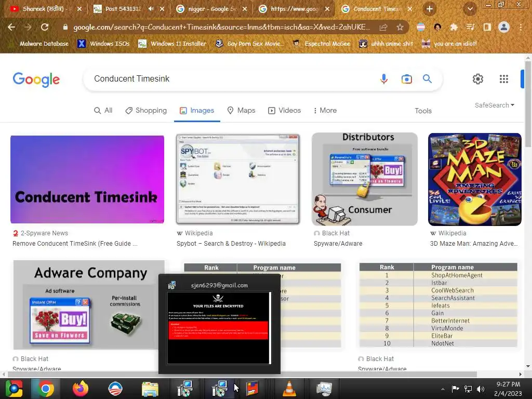Open the 3D Maze Man Wikipedia link
This screenshot has height=399, width=532.
[x=474, y=244]
